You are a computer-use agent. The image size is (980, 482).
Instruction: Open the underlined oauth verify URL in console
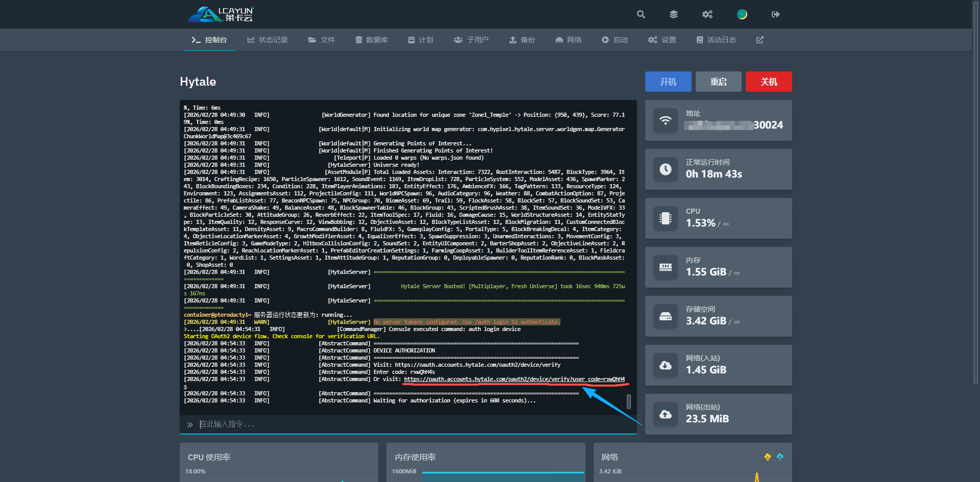[x=513, y=379]
